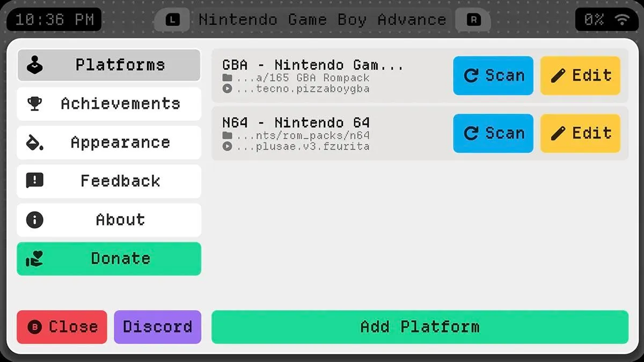The width and height of the screenshot is (644, 362).
Task: Click the "GBA - Nintendo Gam..." title
Action: tap(313, 65)
